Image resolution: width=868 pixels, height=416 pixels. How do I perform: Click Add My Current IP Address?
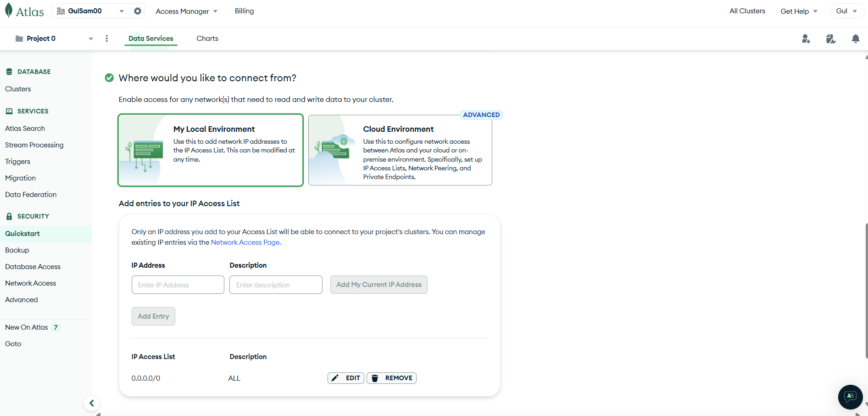click(378, 285)
